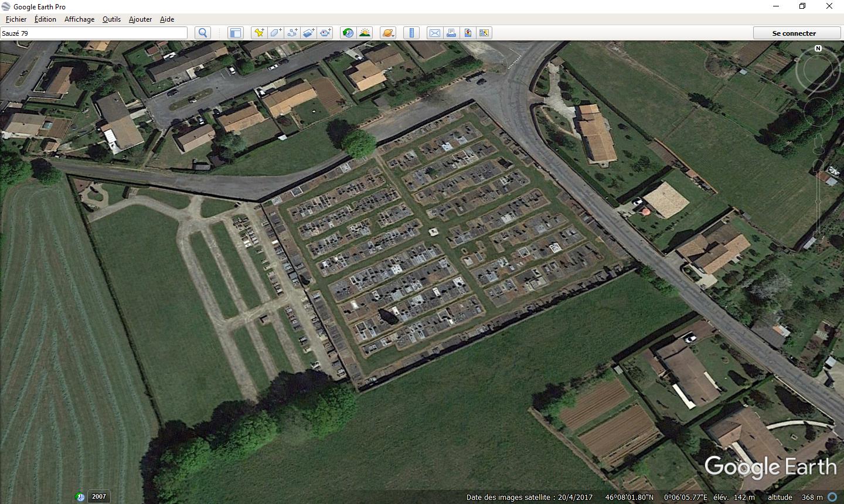Click the search magnifier button
Screen dimensions: 844x504
(203, 33)
